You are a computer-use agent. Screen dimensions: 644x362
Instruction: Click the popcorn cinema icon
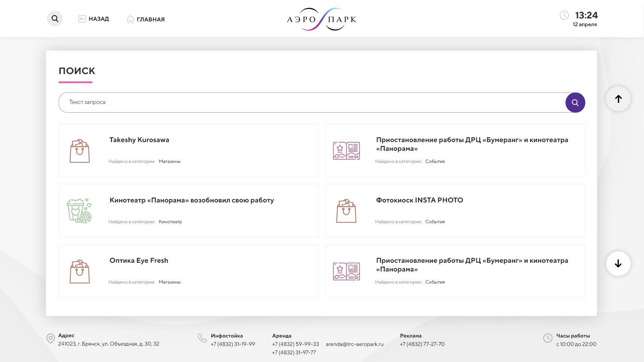(x=79, y=211)
